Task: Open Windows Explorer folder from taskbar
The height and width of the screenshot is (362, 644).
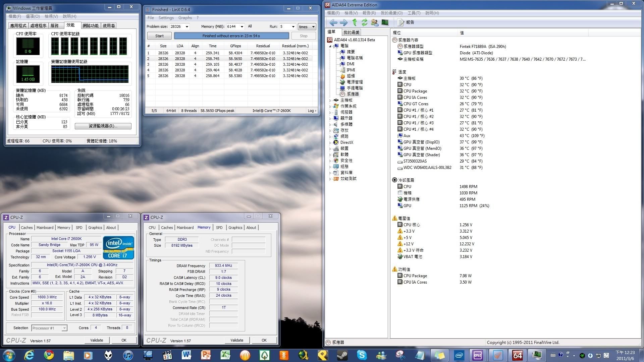Action: [68, 355]
